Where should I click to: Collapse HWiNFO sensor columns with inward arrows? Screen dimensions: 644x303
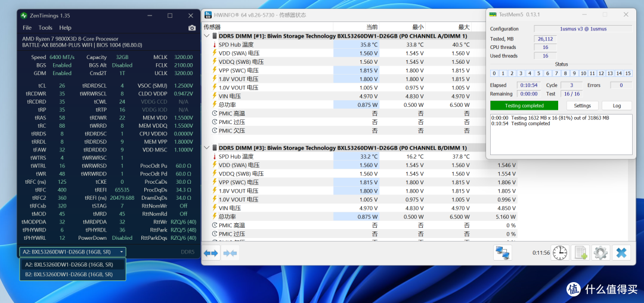230,253
